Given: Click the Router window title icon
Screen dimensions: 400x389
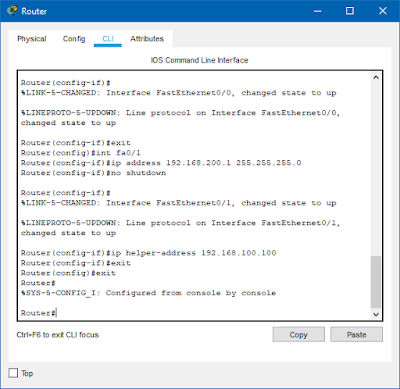Looking at the screenshot, I should click(x=12, y=11).
